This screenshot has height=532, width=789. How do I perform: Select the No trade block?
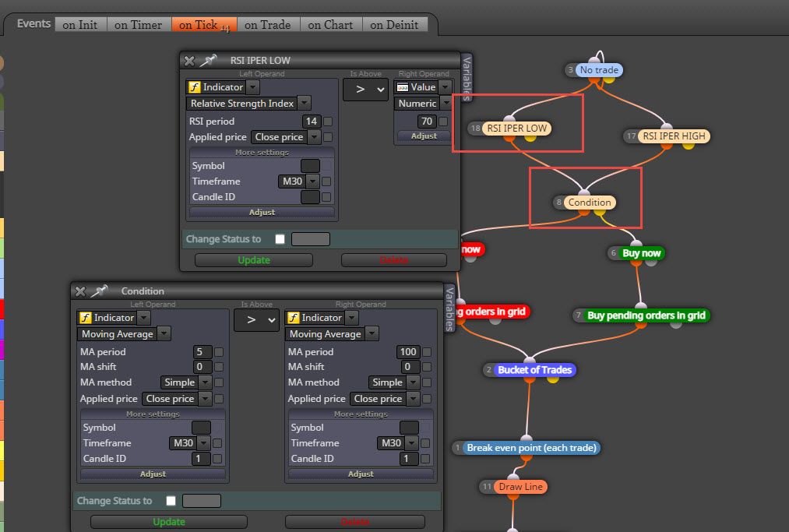pos(599,70)
